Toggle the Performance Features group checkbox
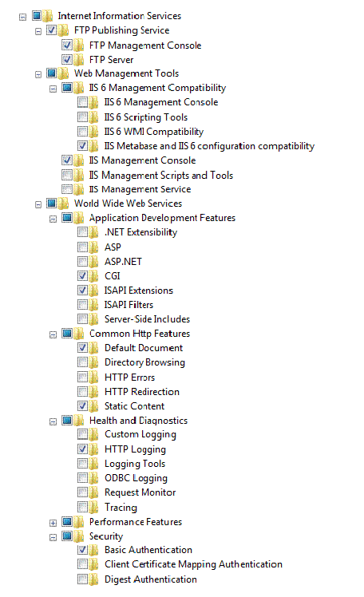 coord(67,521)
